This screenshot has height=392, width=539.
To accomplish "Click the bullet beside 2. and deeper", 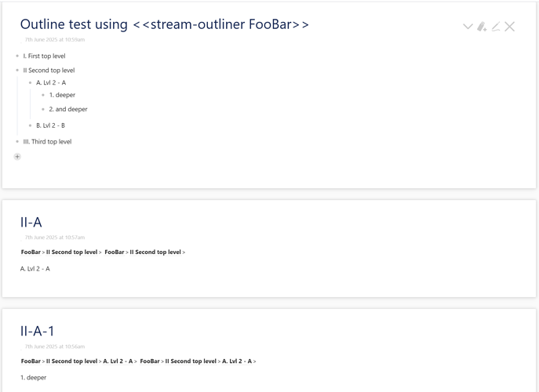I will click(x=43, y=109).
